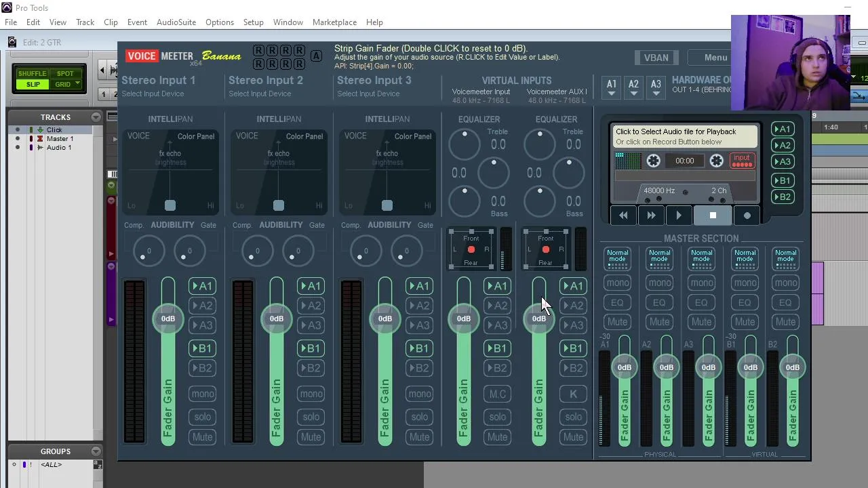Open the Pro Tools Window menu
Image resolution: width=868 pixels, height=488 pixels.
tap(288, 22)
